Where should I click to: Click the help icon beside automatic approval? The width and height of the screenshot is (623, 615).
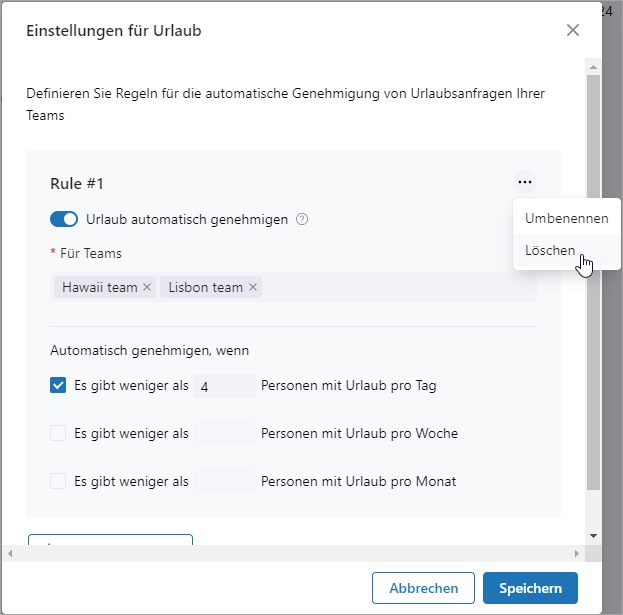pyautogui.click(x=302, y=219)
